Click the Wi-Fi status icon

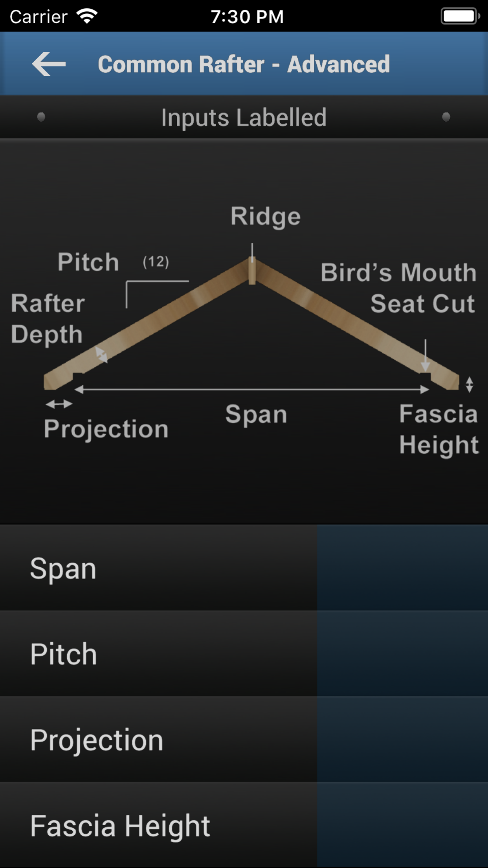(87, 16)
